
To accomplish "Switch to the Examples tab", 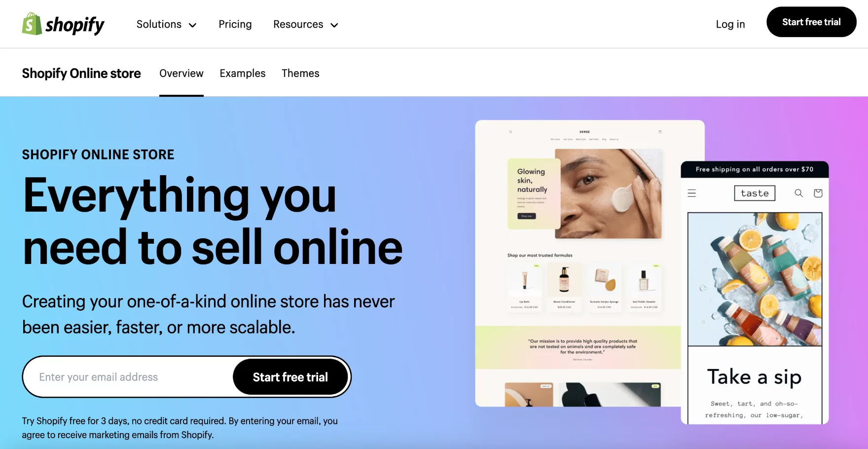I will [243, 74].
